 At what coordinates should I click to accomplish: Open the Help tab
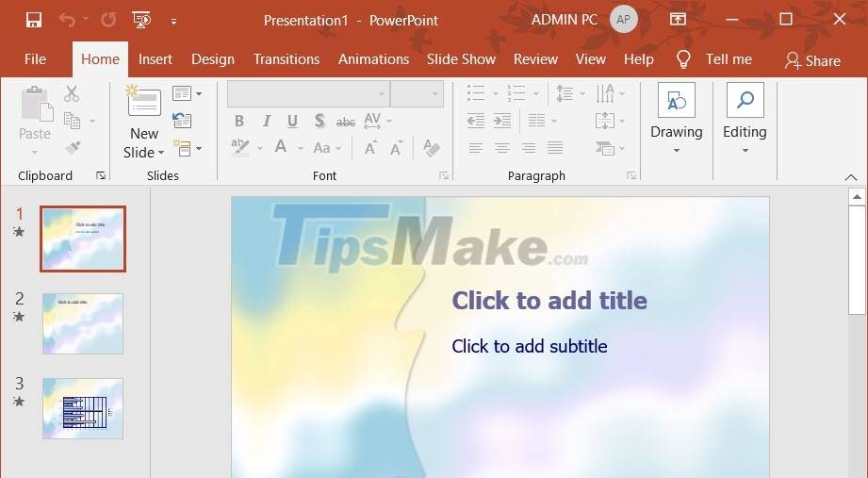pyautogui.click(x=639, y=59)
